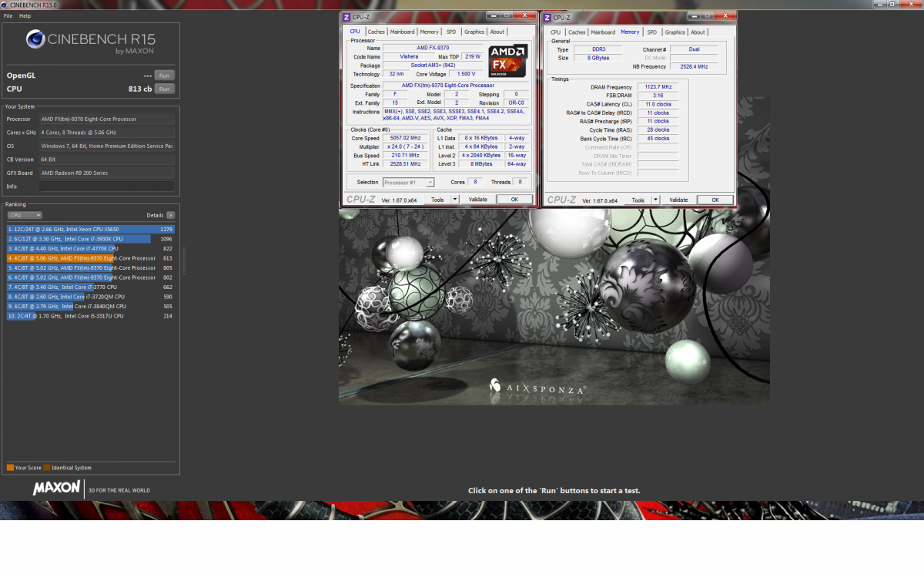The image size is (924, 578).
Task: Click the MAXON logo at bottom
Action: pyautogui.click(x=56, y=488)
